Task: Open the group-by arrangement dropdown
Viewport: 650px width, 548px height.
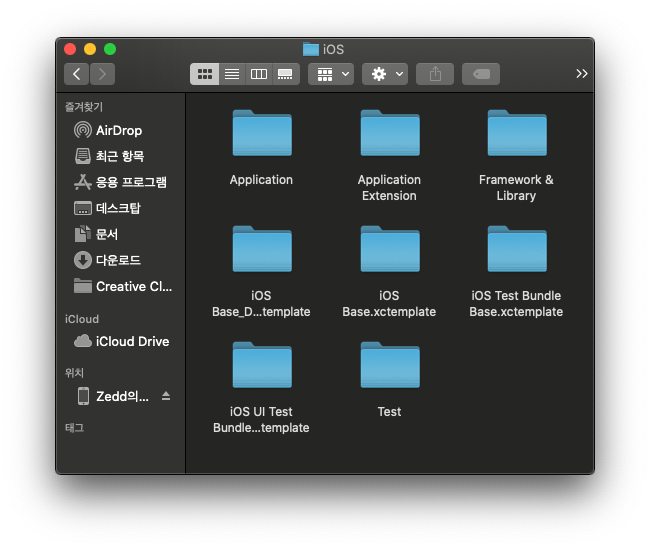Action: click(331, 74)
